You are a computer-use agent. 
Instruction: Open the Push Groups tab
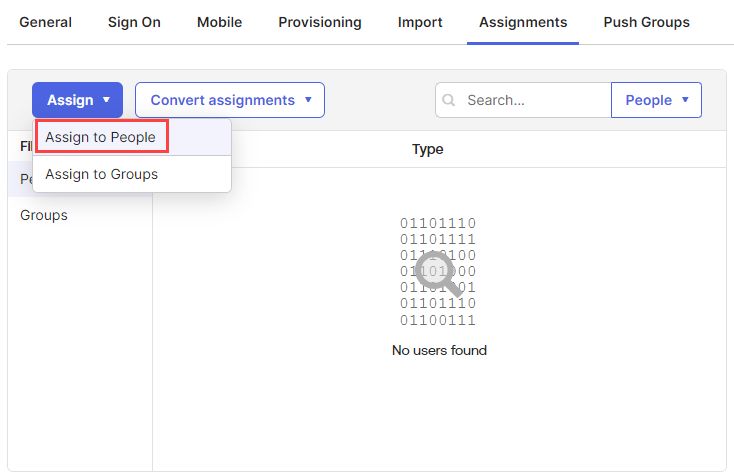pyautogui.click(x=646, y=22)
